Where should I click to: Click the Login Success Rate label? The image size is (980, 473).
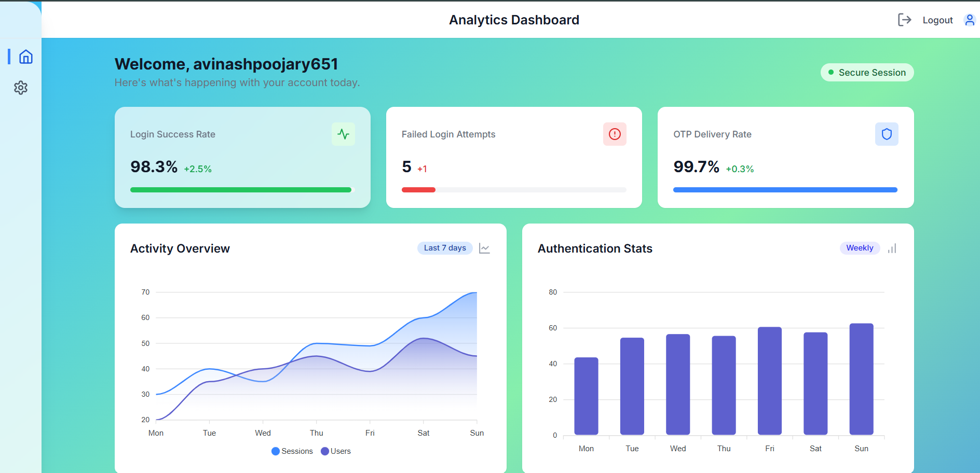click(x=173, y=134)
